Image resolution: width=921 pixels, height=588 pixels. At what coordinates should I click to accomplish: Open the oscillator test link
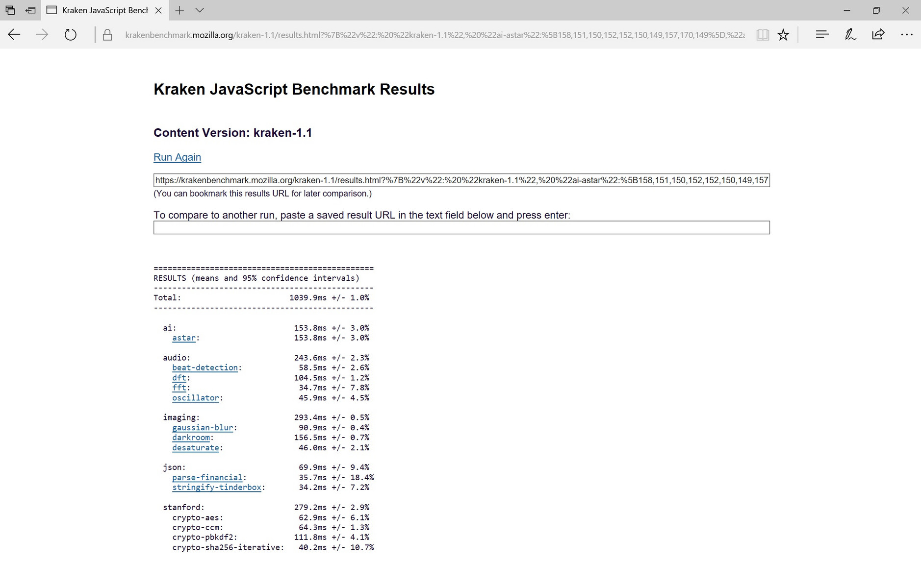196,398
